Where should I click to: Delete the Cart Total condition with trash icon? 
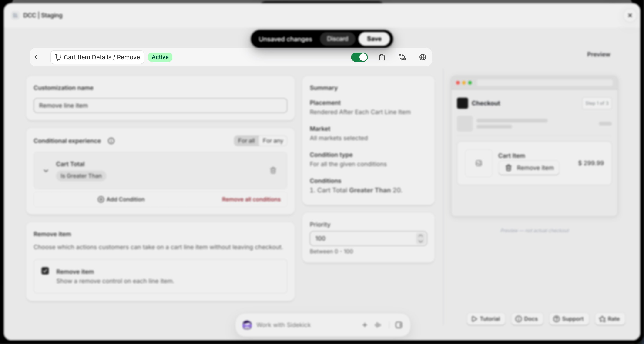273,170
